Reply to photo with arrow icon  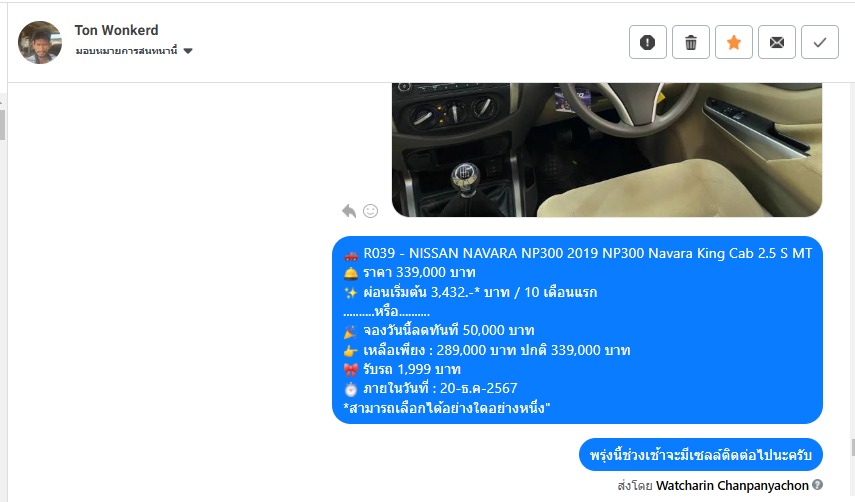click(x=349, y=211)
